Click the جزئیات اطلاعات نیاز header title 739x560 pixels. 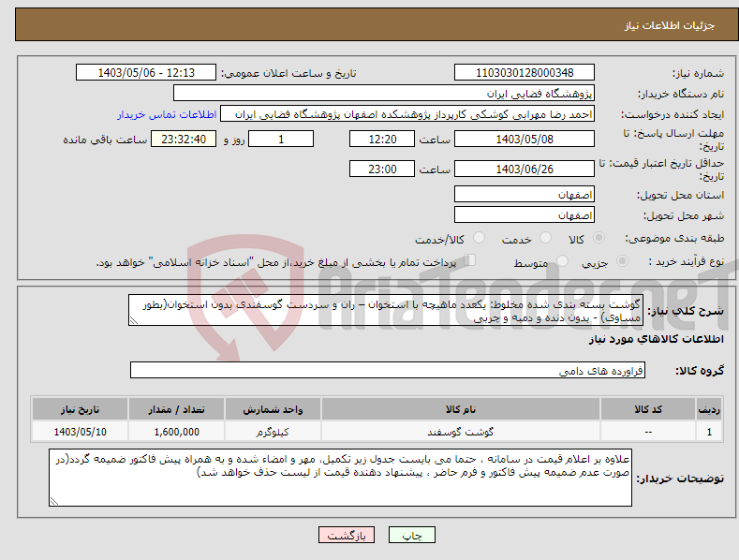tap(670, 25)
